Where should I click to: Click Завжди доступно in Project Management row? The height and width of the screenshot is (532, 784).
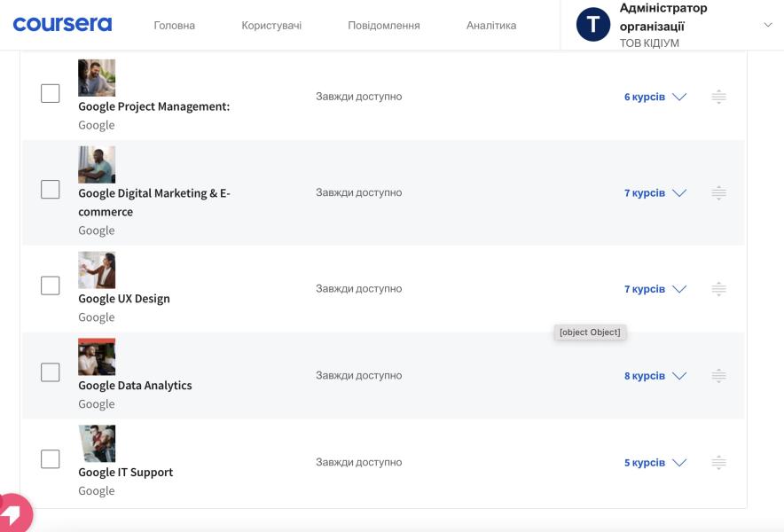359,97
